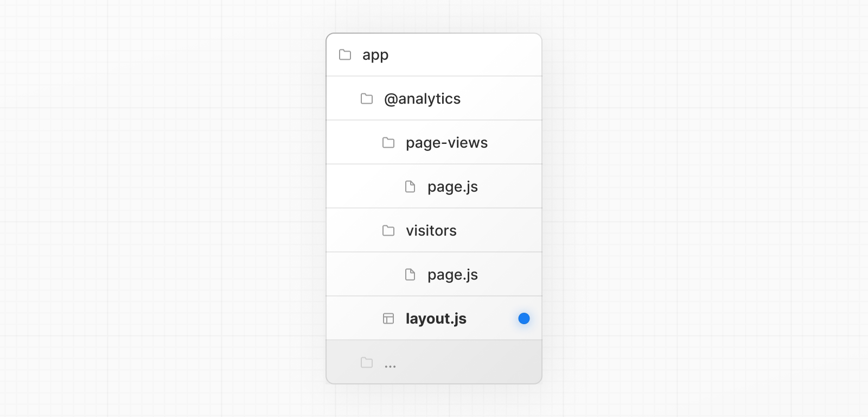This screenshot has height=417, width=868.
Task: Click the ellipsis placeholder folder label
Action: tap(390, 366)
